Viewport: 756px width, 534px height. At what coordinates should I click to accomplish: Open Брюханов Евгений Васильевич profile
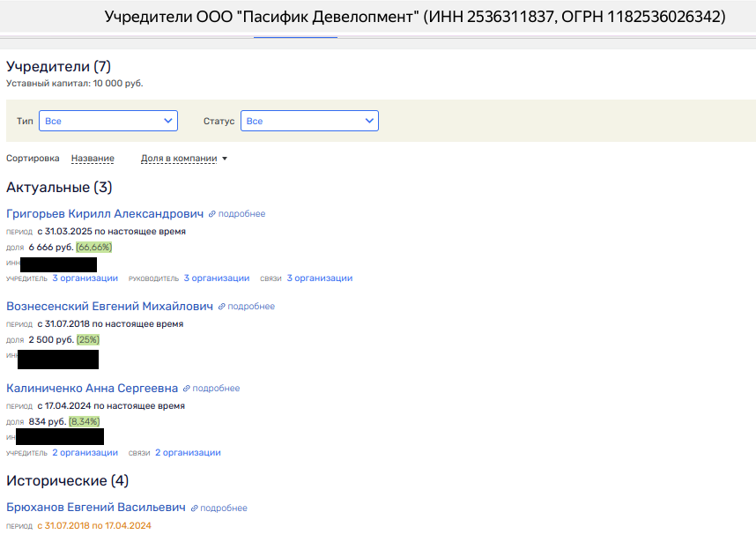(x=96, y=508)
